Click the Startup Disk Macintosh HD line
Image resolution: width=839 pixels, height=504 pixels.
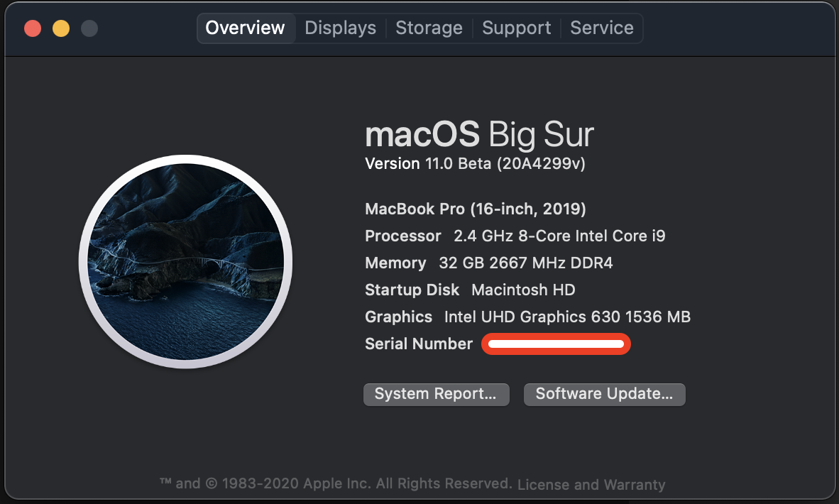point(470,290)
